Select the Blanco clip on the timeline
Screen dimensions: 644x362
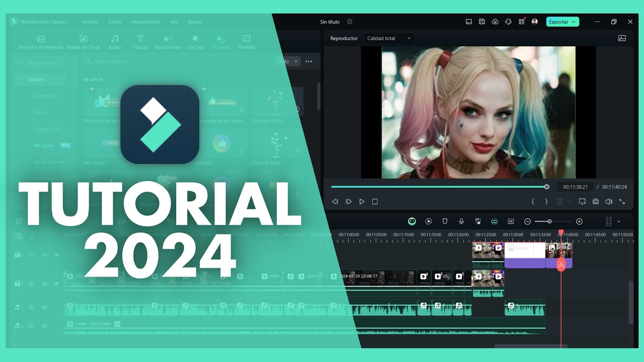(525, 255)
